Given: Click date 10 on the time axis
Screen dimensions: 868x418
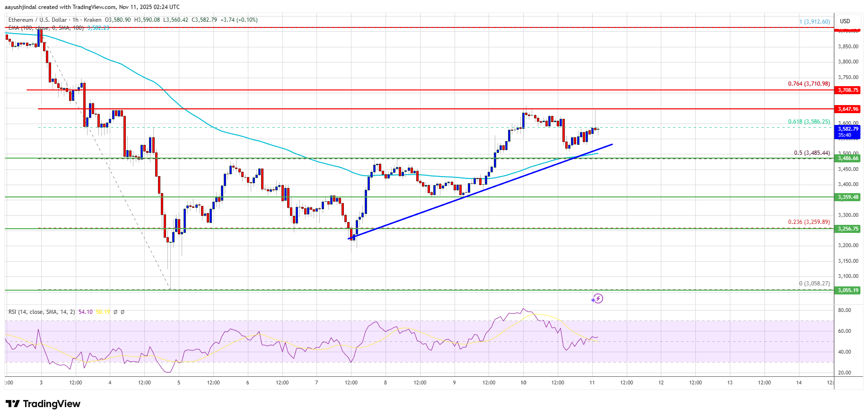Looking at the screenshot, I should pos(523,382).
